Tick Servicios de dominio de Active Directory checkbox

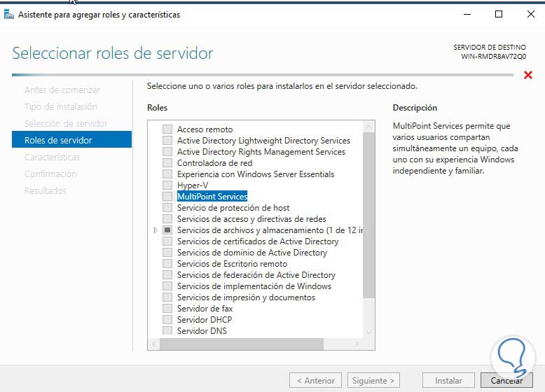click(167, 253)
